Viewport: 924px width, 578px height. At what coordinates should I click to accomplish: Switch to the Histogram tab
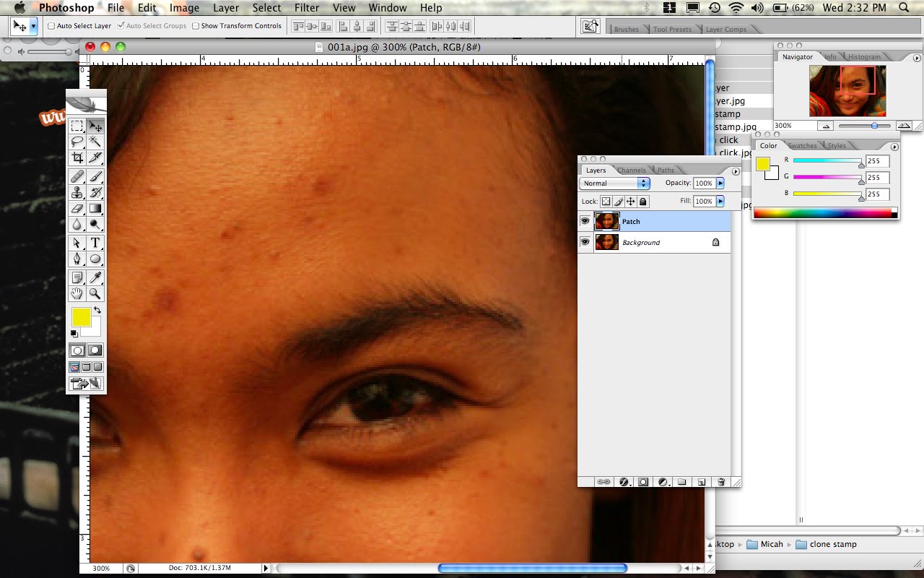pyautogui.click(x=864, y=57)
